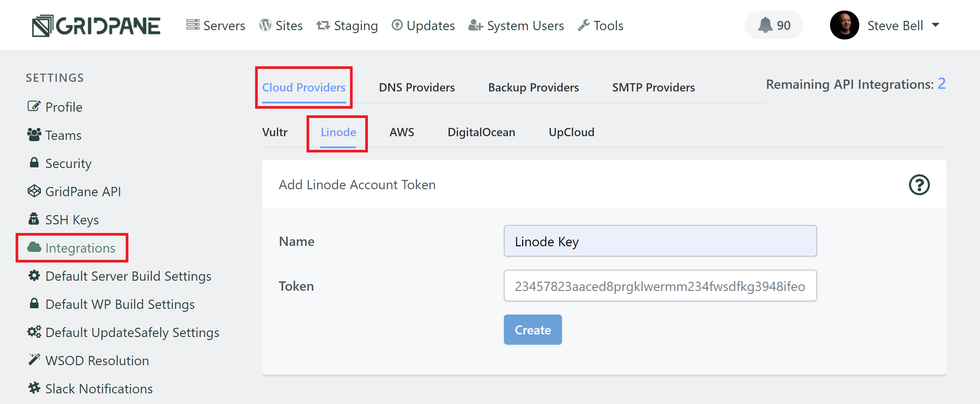Click the SSH Keys spy icon
The height and width of the screenshot is (404, 980).
click(34, 219)
